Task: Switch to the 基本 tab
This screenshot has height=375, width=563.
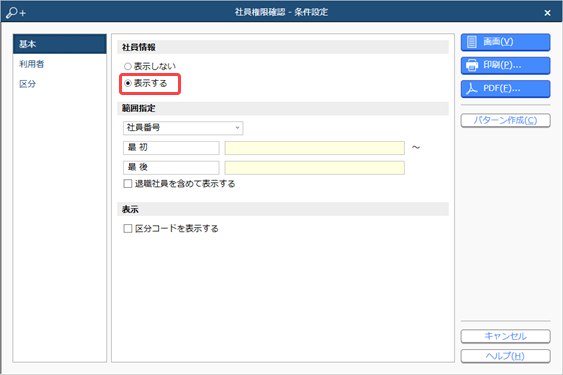Action: (x=60, y=44)
